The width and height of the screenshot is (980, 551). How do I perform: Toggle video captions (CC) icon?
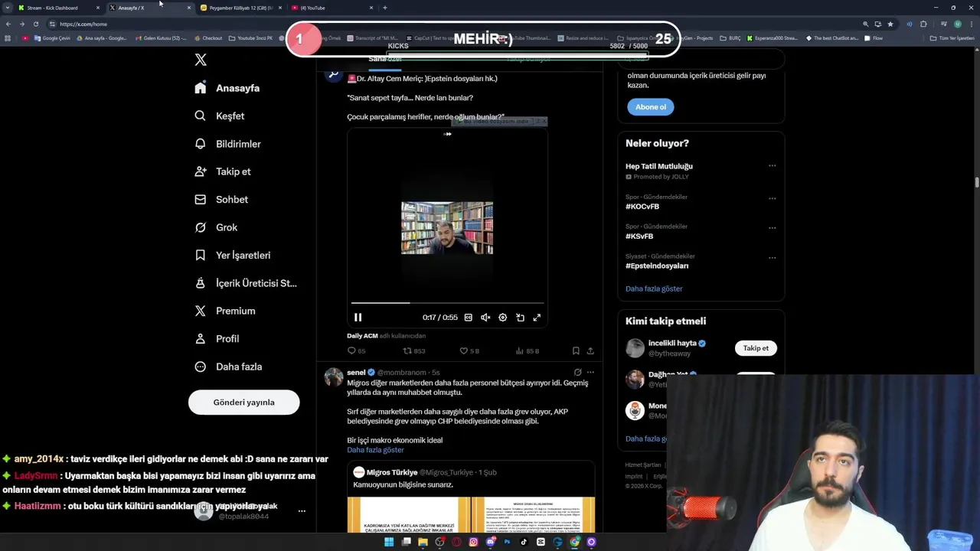point(469,318)
